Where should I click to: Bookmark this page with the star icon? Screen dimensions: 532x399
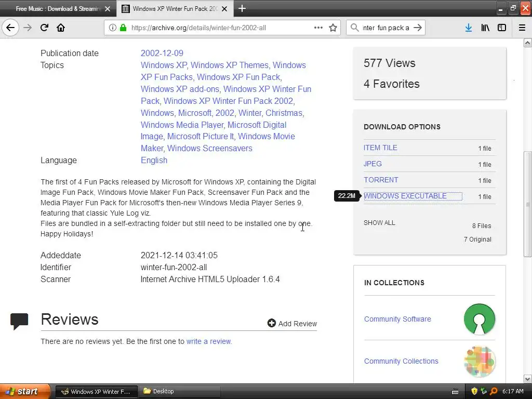tap(333, 28)
